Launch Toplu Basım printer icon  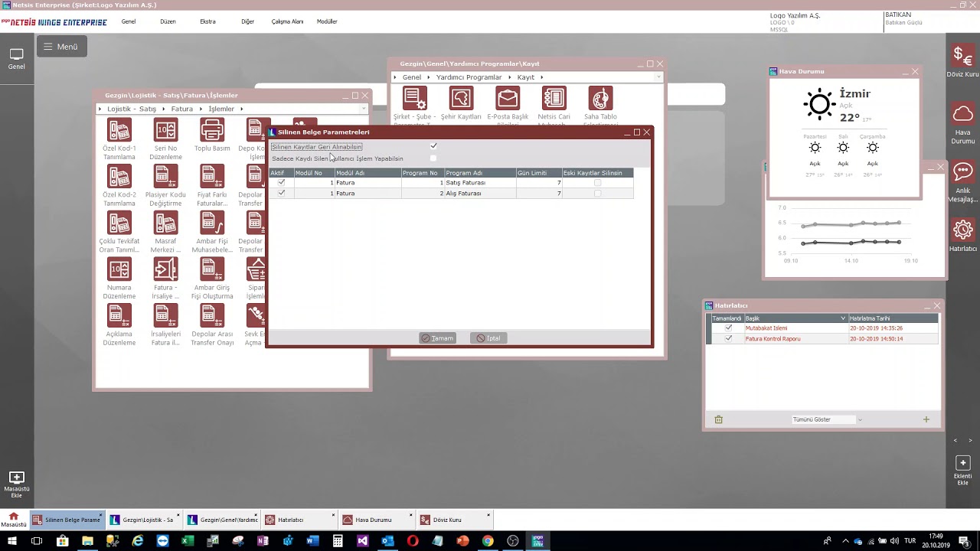click(212, 130)
